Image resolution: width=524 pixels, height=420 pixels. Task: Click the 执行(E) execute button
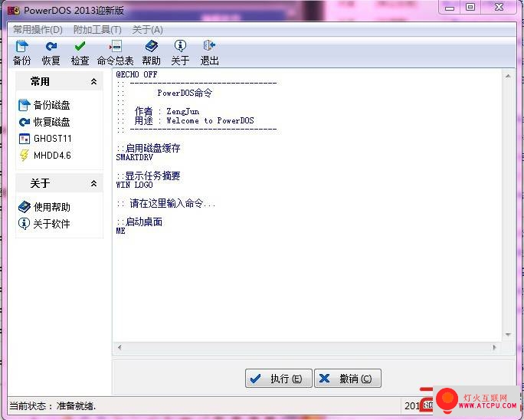click(x=279, y=378)
